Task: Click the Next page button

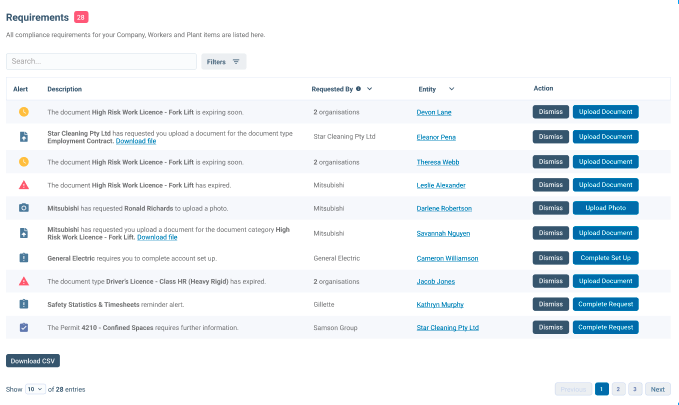Action: (x=658, y=389)
